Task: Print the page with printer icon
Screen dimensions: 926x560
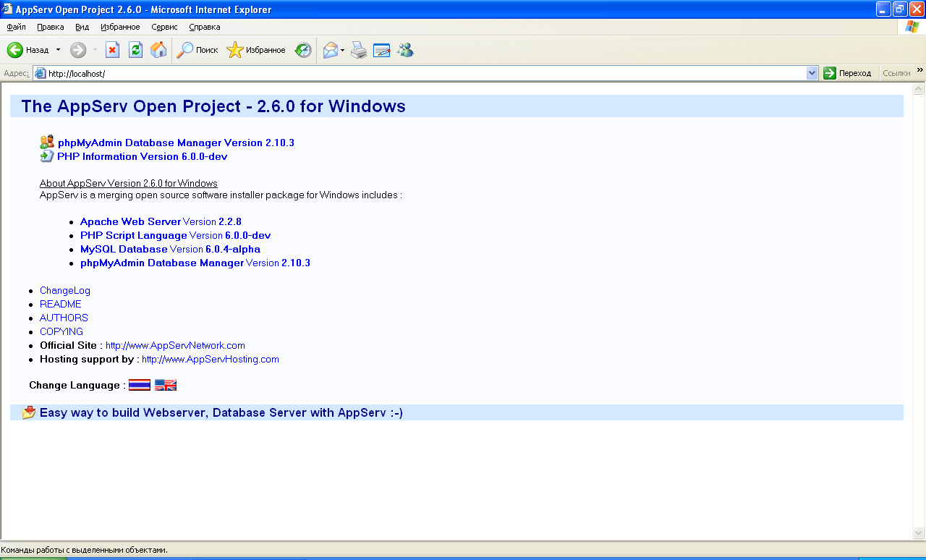Action: tap(360, 50)
